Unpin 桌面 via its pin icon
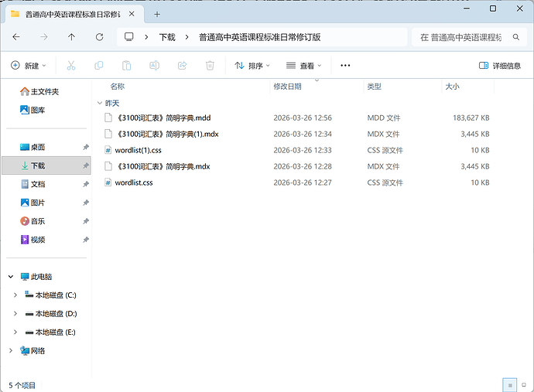 coord(86,147)
